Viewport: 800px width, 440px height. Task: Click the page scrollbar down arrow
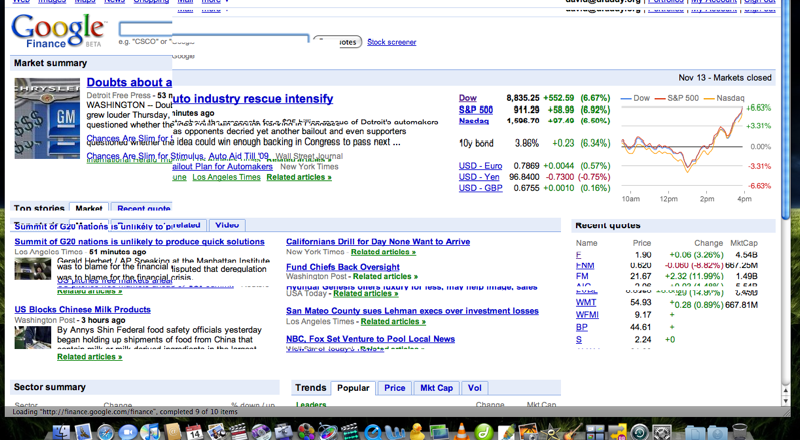tap(786, 401)
